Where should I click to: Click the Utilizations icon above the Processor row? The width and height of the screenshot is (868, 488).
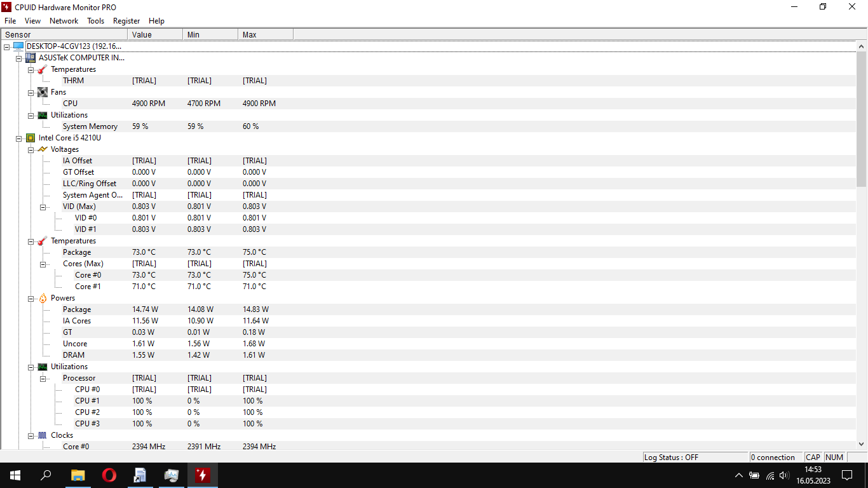click(x=43, y=367)
